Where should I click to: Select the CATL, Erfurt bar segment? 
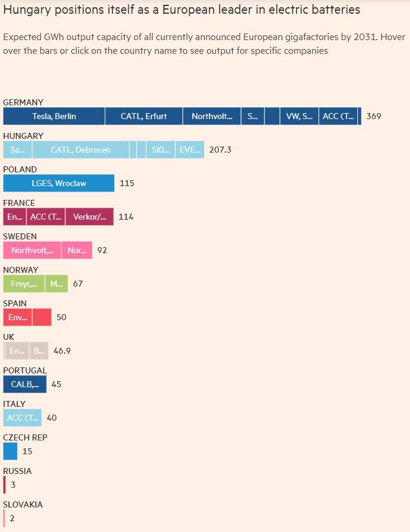[x=144, y=116]
